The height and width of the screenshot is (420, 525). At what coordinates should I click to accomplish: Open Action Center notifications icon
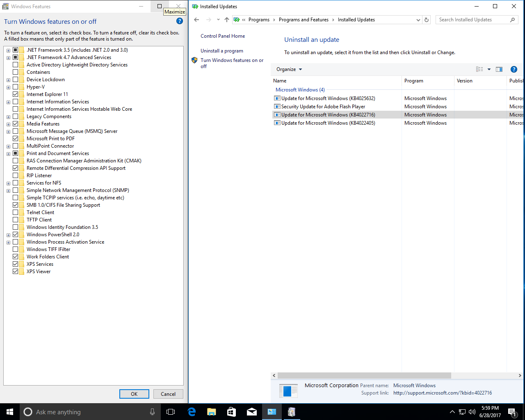pos(512,412)
